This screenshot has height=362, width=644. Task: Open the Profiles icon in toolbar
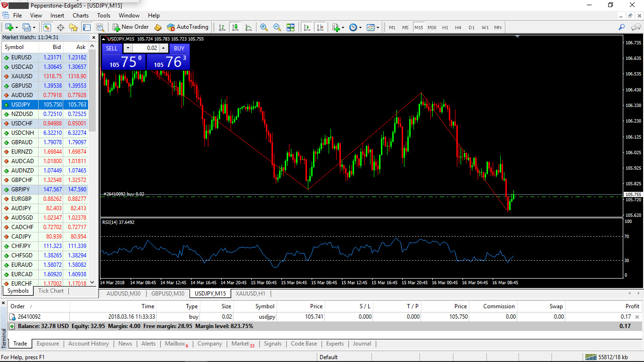[x=26, y=27]
